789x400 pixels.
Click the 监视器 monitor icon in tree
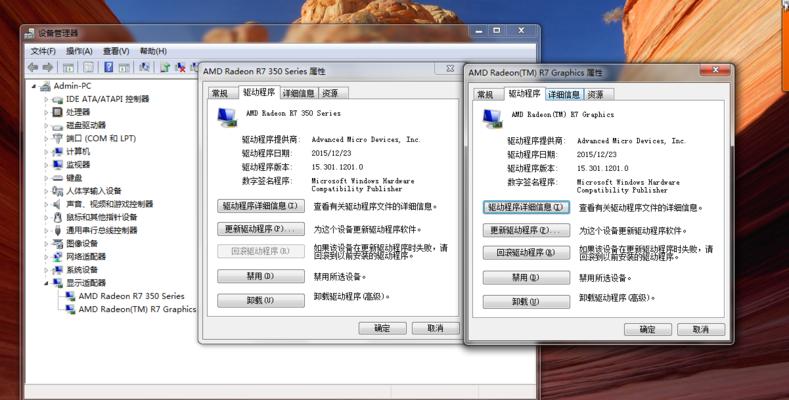57,165
